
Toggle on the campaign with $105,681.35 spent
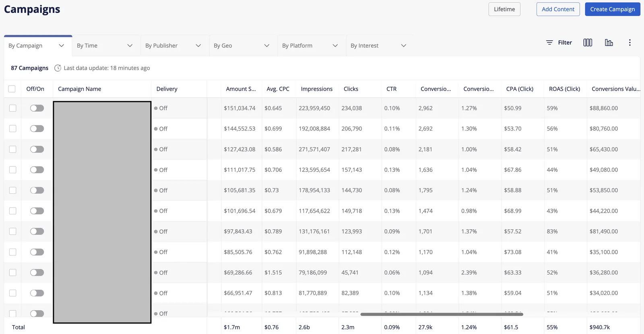point(37,190)
